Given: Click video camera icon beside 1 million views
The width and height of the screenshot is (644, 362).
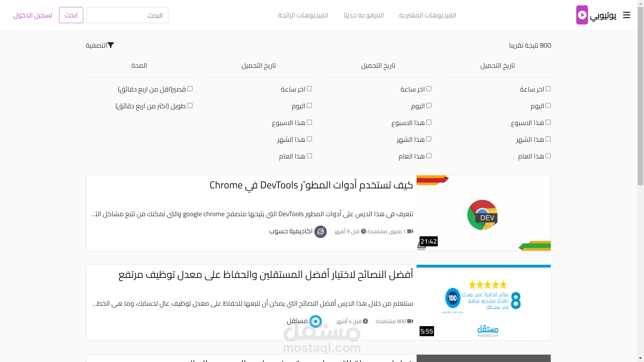Looking at the screenshot, I should [410, 232].
